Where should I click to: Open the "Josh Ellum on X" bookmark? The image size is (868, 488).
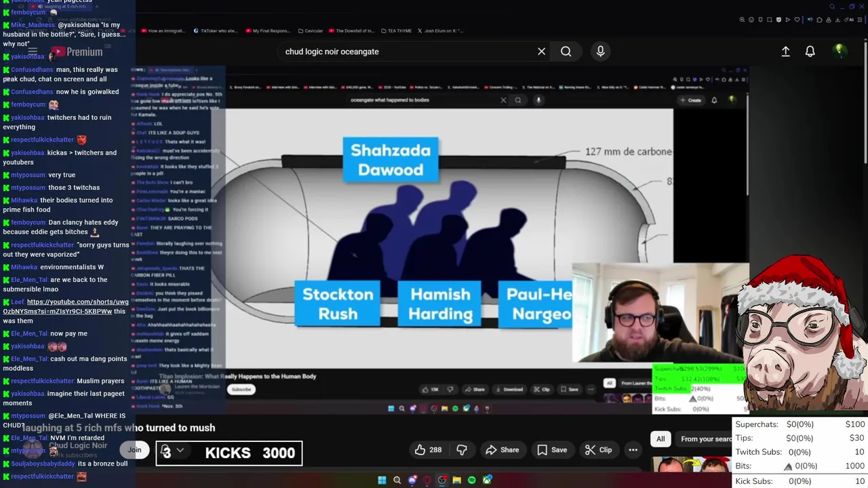pos(441,30)
